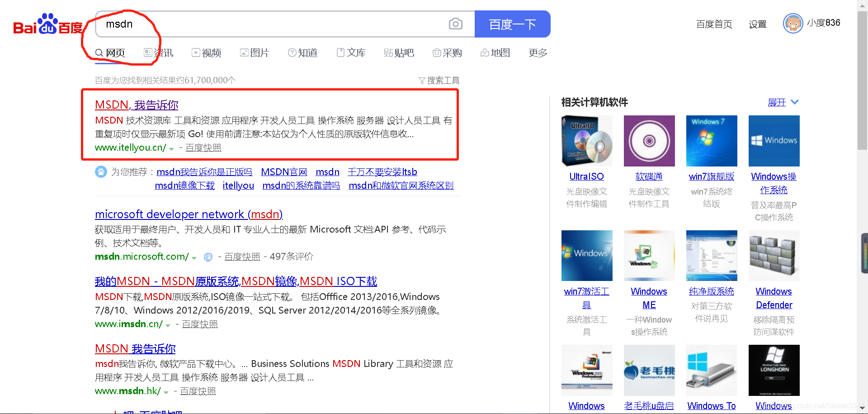
Task: Open the win7旗舰版 thumbnail
Action: point(712,141)
